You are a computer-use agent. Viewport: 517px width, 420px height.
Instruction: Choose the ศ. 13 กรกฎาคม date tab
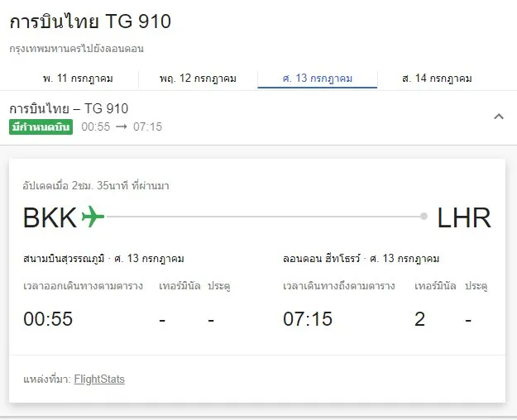coord(317,79)
